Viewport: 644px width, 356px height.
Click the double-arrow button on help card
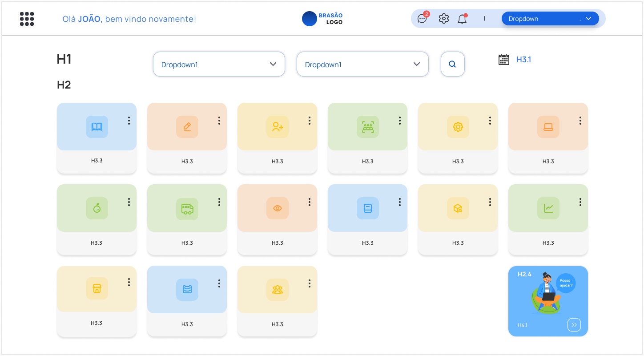[574, 325]
